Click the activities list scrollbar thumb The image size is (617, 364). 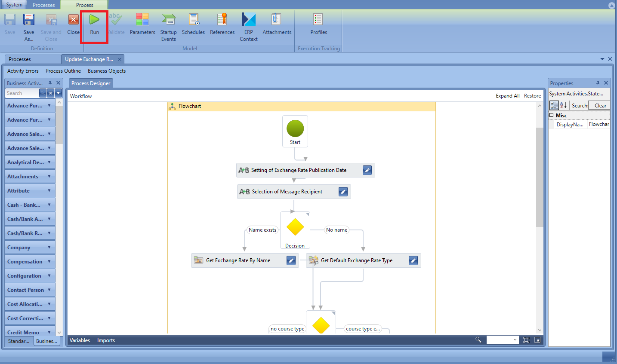(59, 125)
